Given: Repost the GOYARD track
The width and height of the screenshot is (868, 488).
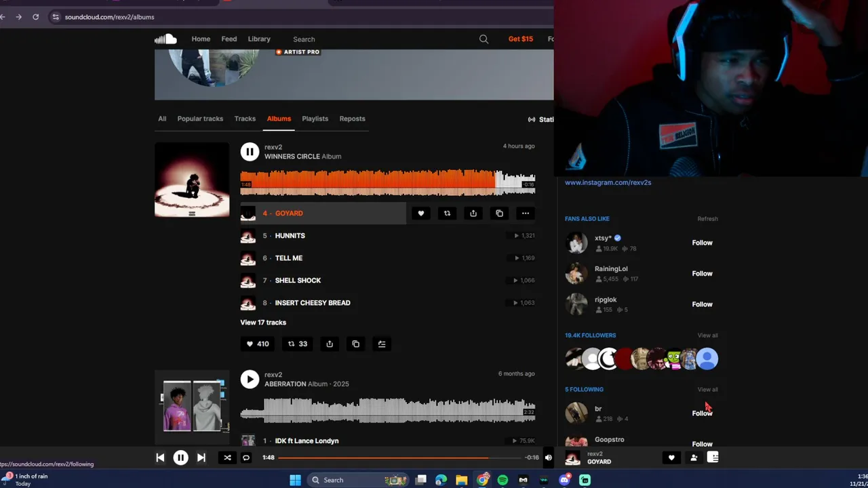Looking at the screenshot, I should 447,213.
